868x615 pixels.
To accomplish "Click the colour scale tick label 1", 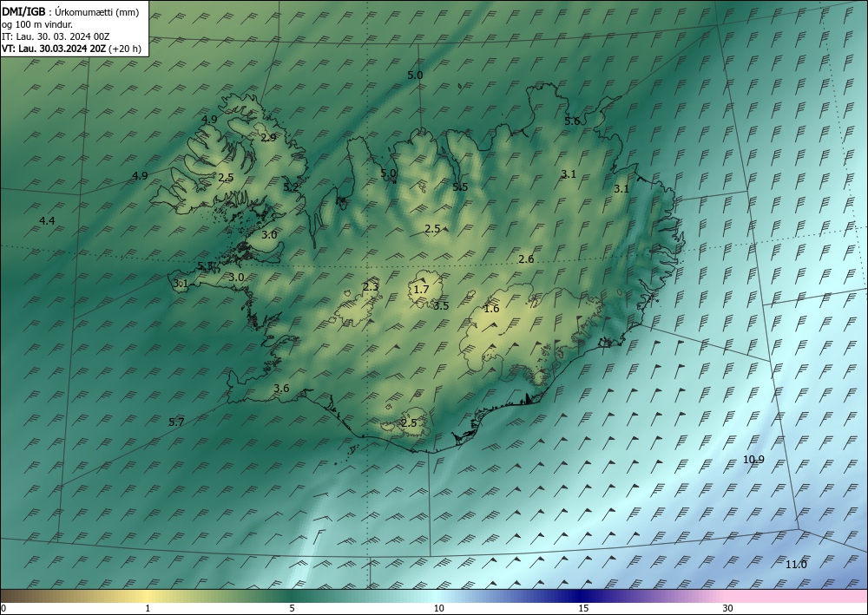I will (148, 609).
